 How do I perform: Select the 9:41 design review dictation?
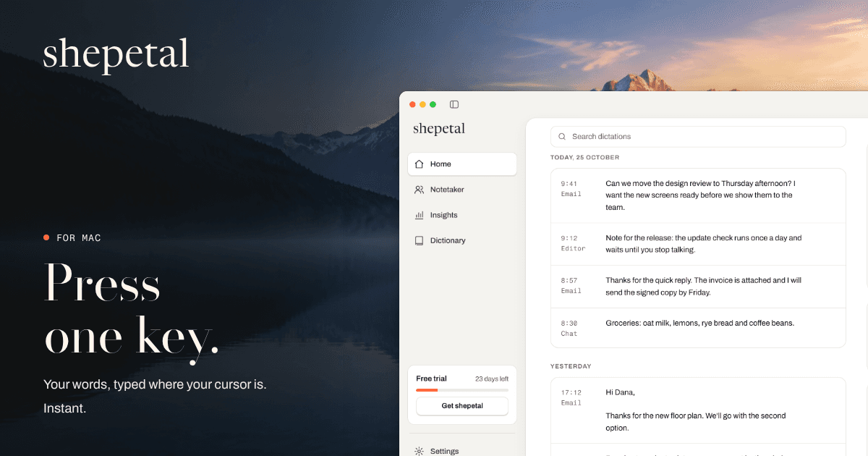pyautogui.click(x=698, y=195)
